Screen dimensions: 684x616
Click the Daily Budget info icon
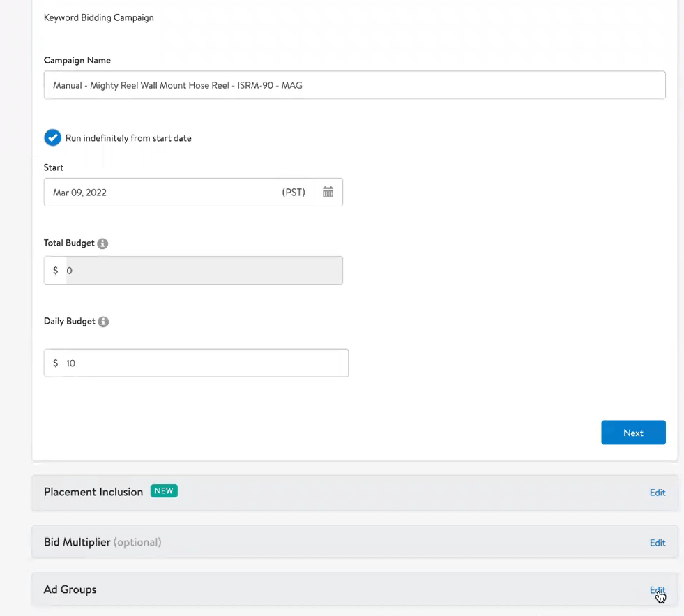coord(103,322)
